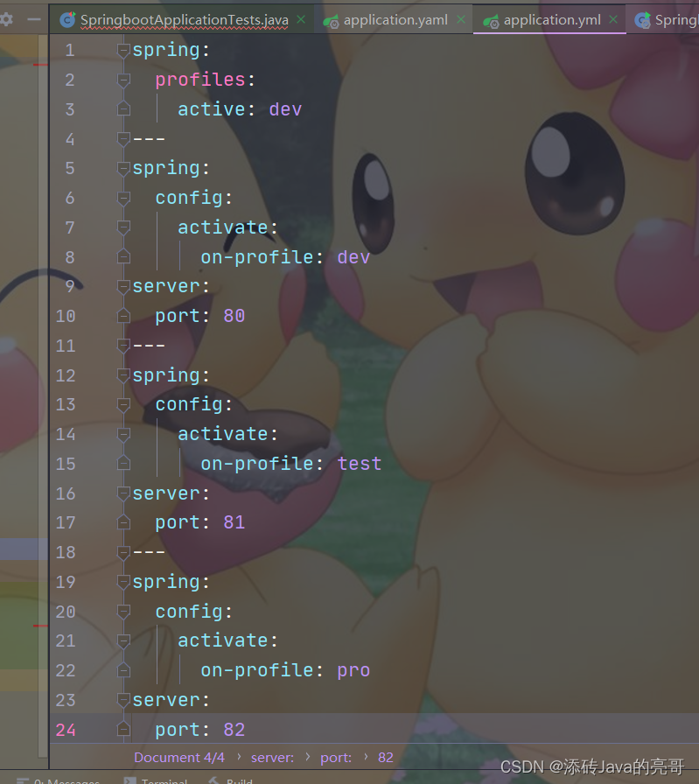Close the application.yaml tab
This screenshot has width=699, height=784.
461,19
